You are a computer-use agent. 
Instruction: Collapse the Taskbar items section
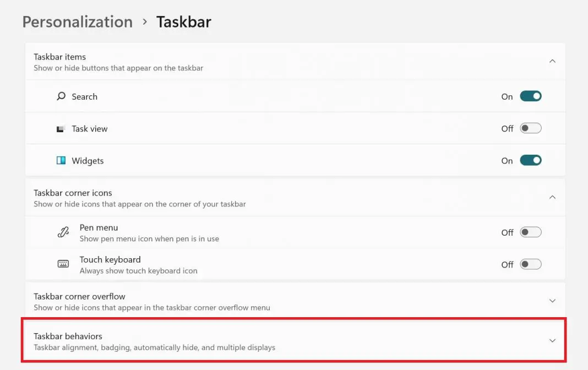click(552, 61)
